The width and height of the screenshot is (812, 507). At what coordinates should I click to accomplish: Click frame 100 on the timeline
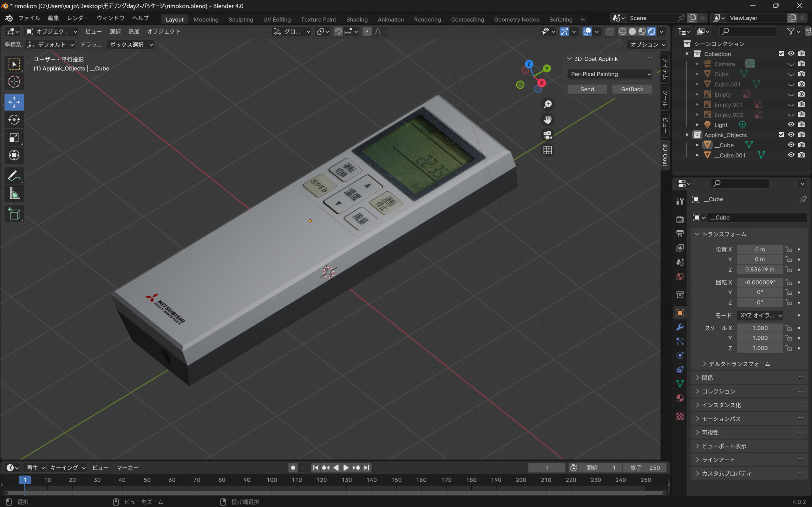click(x=272, y=480)
